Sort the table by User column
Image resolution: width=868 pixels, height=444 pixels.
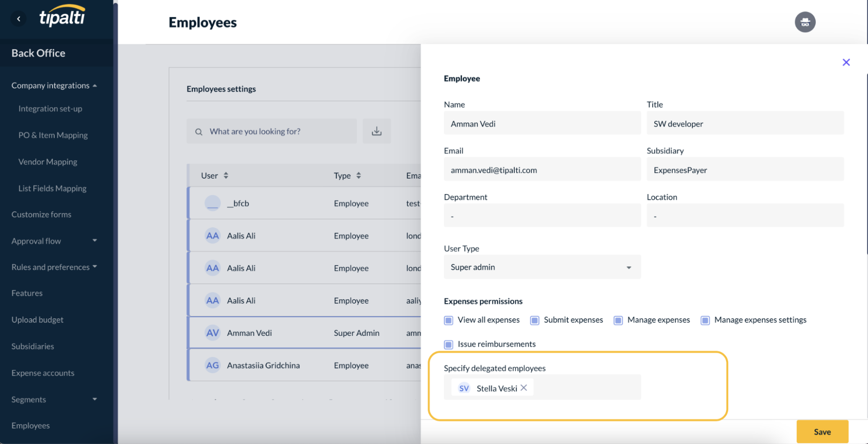[225, 176]
